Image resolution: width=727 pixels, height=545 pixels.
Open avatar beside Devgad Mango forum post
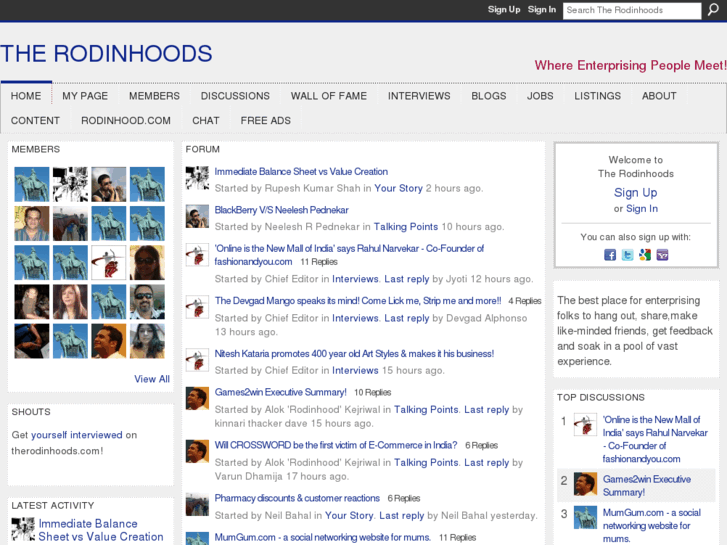pyautogui.click(x=197, y=307)
